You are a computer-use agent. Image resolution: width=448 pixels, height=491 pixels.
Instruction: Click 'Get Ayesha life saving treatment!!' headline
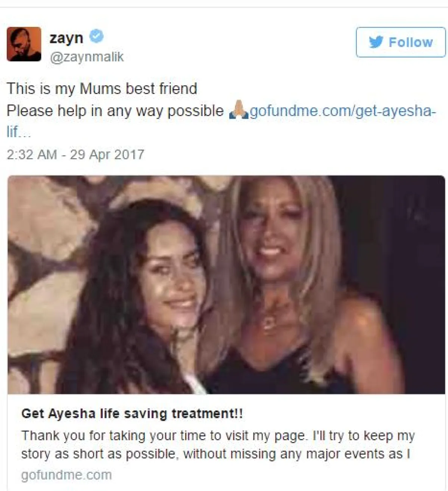[x=132, y=413]
